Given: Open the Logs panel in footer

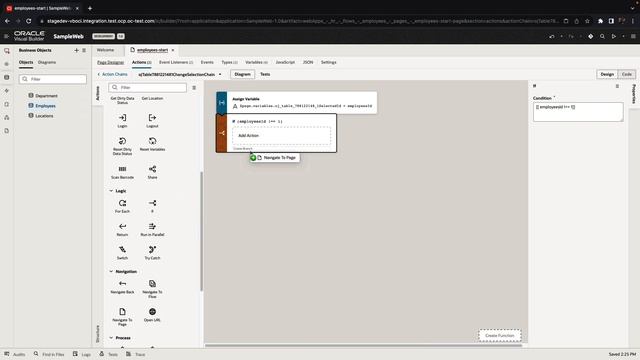Looking at the screenshot, I should 82,354.
